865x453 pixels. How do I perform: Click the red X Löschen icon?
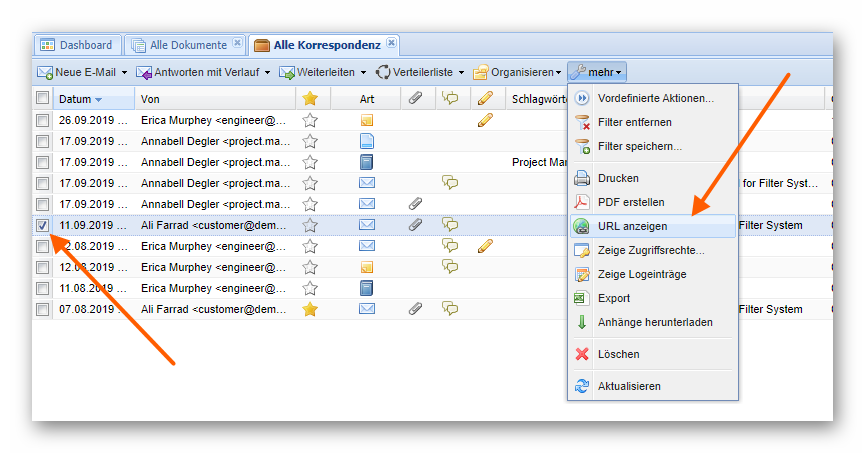[582, 354]
